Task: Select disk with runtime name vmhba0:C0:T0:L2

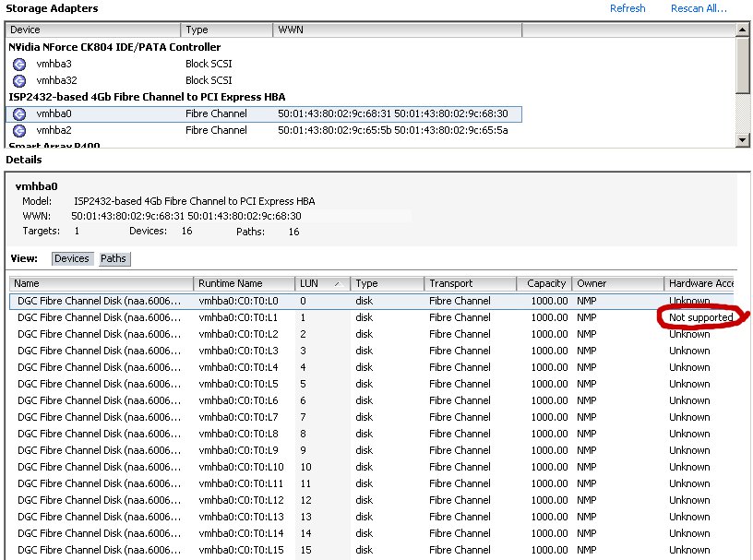Action: (x=371, y=334)
